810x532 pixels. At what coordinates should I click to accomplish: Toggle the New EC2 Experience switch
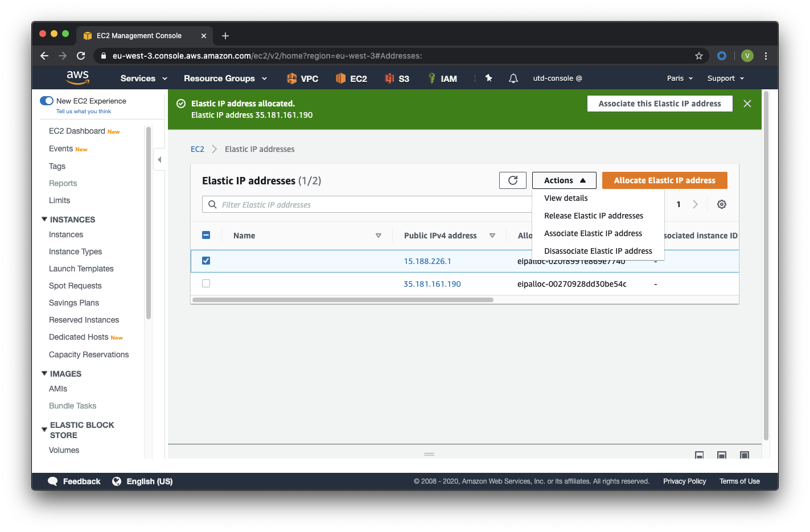[x=47, y=101]
